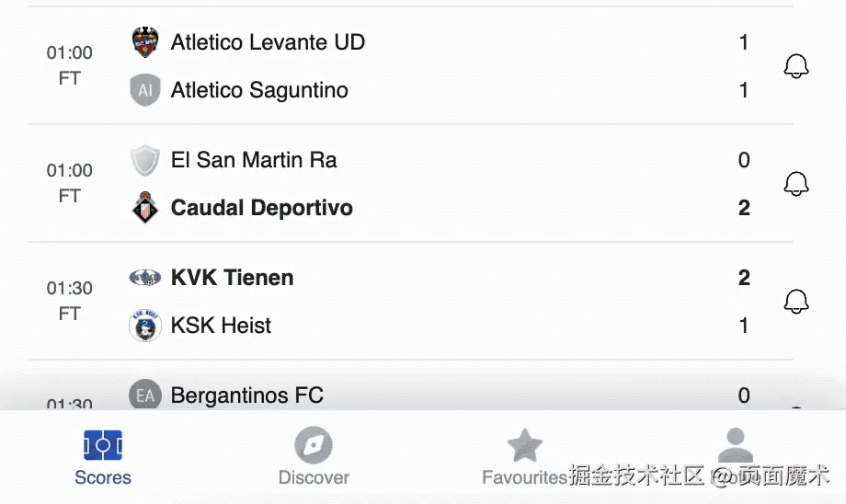Click Caudal Deportivo club crest

[x=145, y=208]
